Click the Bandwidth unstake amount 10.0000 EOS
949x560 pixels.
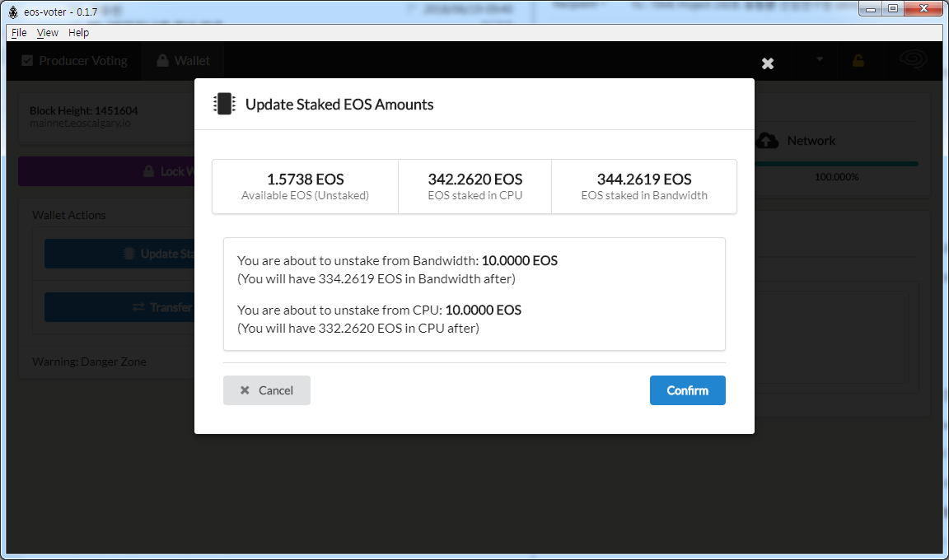click(519, 261)
